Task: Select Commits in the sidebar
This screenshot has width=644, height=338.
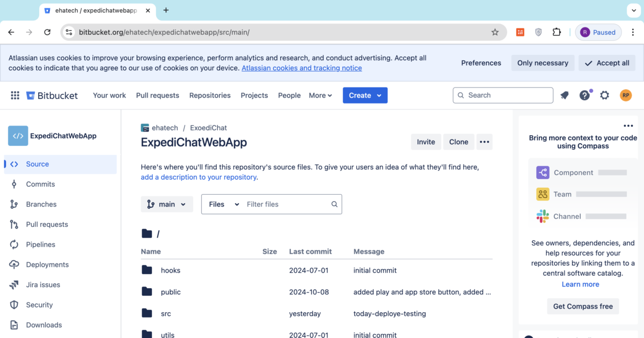Action: point(60,184)
